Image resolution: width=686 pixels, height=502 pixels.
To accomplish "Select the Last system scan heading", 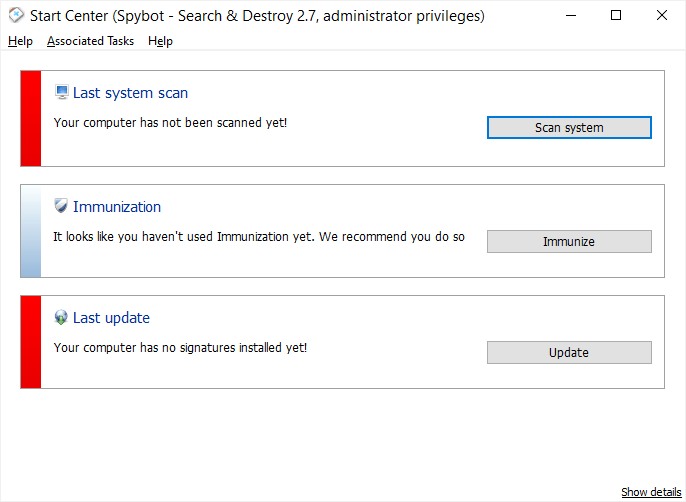I will coord(130,93).
